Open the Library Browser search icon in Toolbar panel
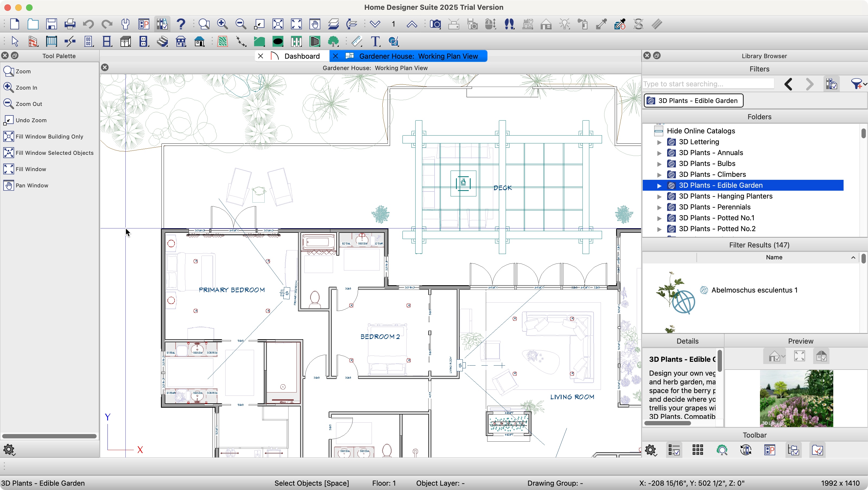Screen dimensions: 868x490 click(x=723, y=450)
